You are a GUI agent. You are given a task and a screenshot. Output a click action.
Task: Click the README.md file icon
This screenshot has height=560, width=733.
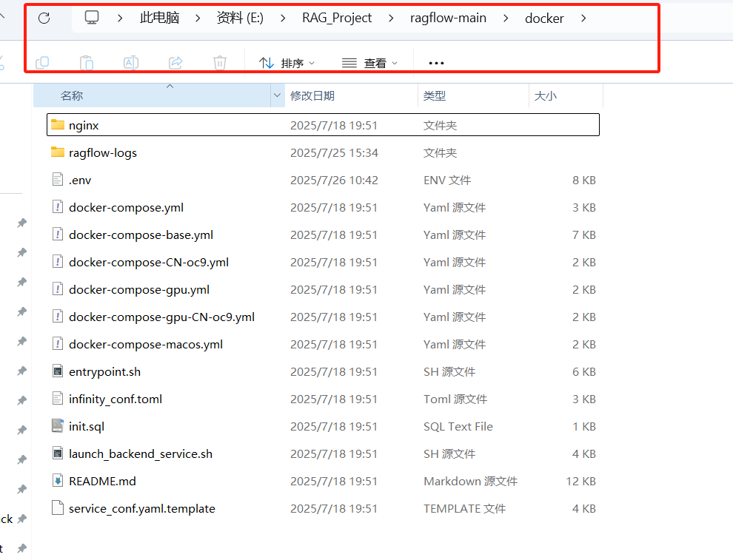click(x=58, y=481)
